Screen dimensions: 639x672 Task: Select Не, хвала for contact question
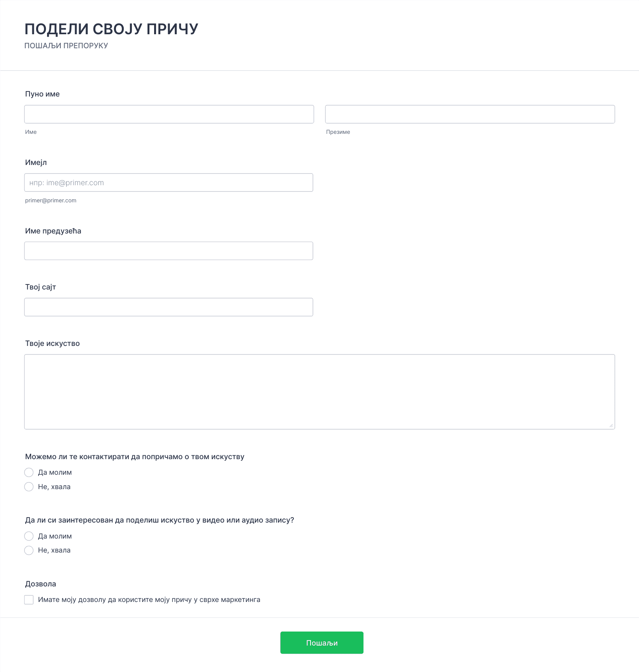(x=29, y=487)
